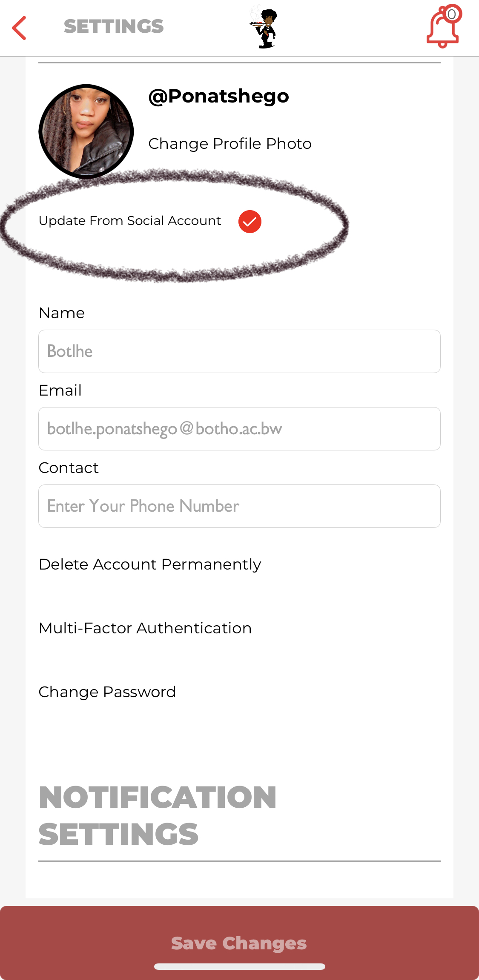Click the round profile picture
Viewport: 479px width, 980px height.
86,131
